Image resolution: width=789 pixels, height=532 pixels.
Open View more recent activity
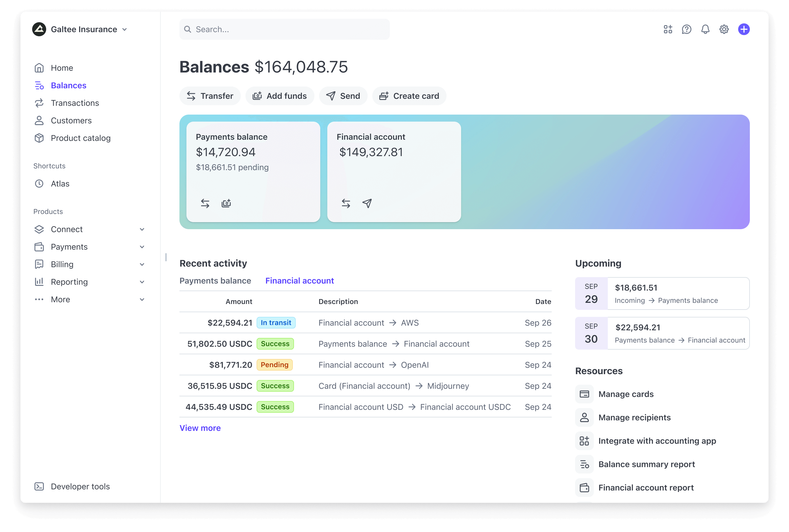click(200, 428)
